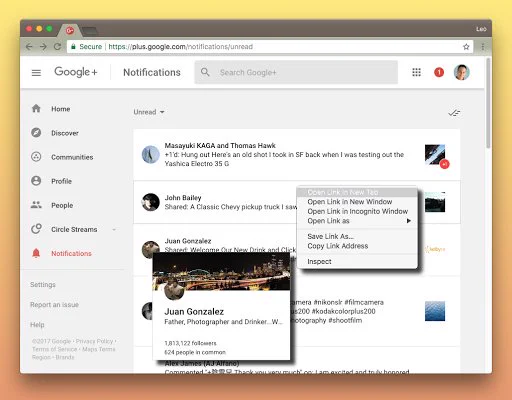512x400 pixels.
Task: Open the Help link
Action: [37, 325]
